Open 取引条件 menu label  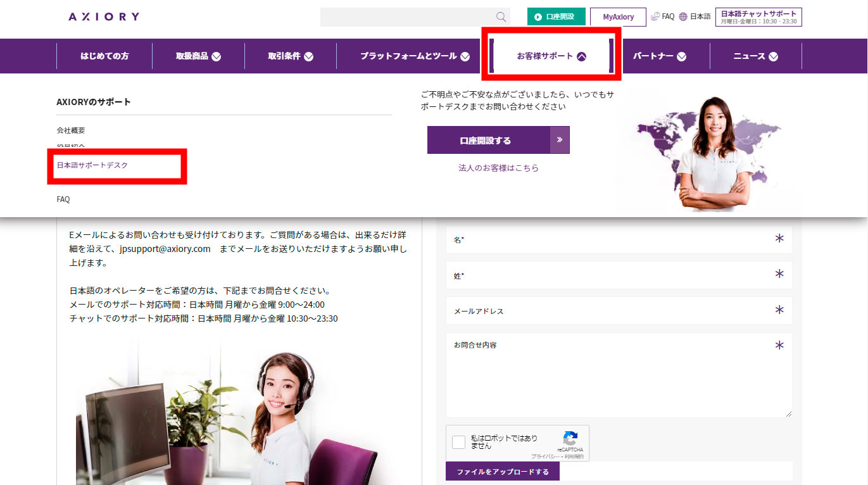(284, 56)
